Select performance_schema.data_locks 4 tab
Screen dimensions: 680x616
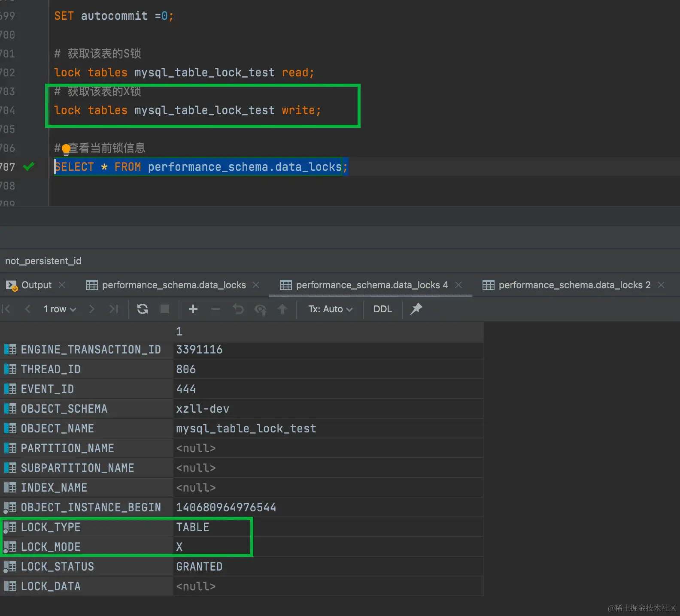[x=364, y=285]
